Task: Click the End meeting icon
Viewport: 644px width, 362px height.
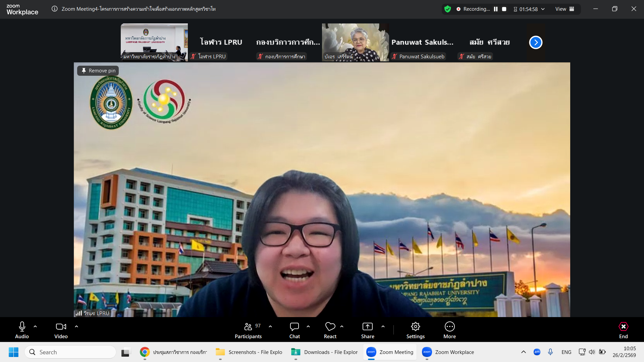Action: [x=623, y=327]
